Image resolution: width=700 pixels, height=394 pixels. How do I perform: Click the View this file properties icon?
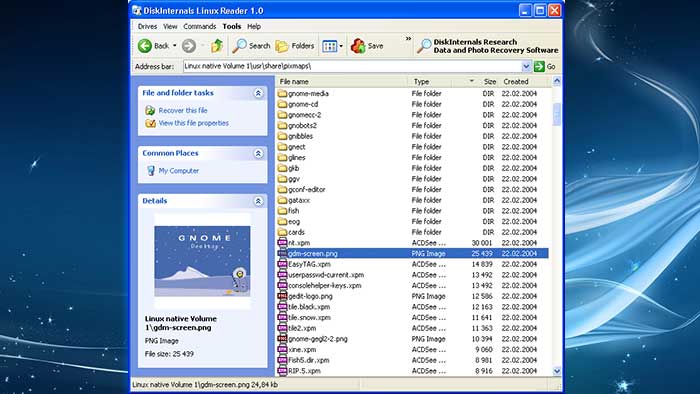point(150,123)
